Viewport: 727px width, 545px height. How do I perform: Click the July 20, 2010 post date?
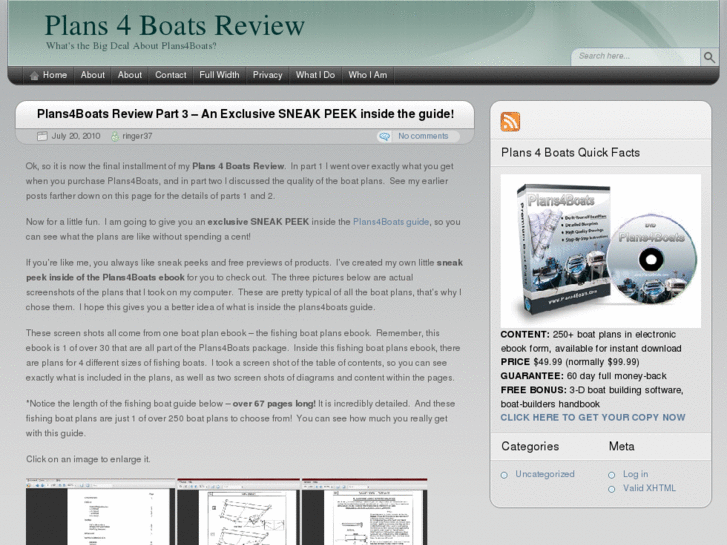pos(76,136)
